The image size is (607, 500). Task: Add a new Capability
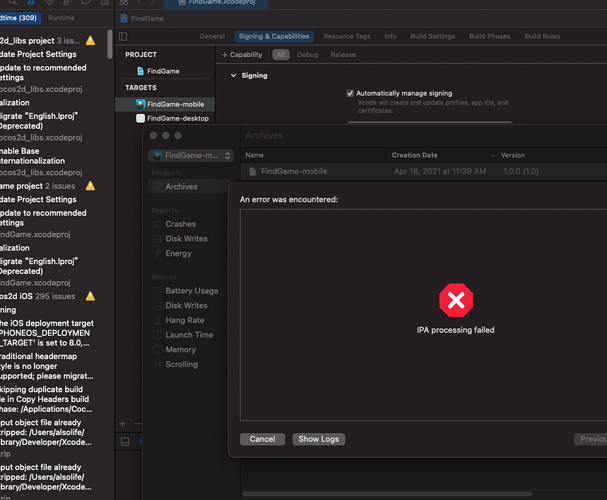242,55
